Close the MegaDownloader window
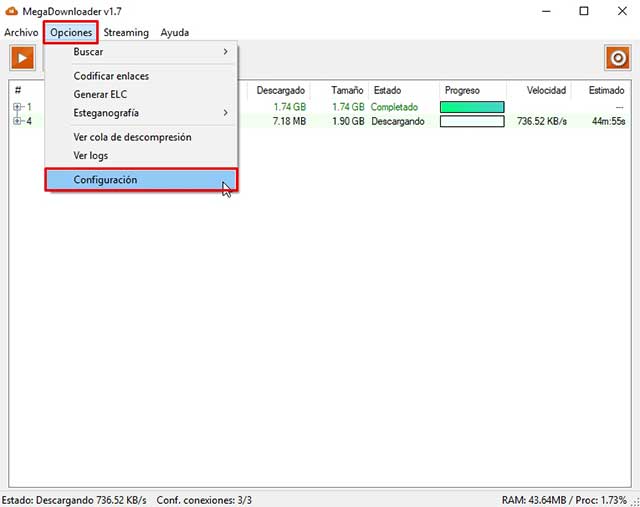640x507 pixels. (x=622, y=11)
